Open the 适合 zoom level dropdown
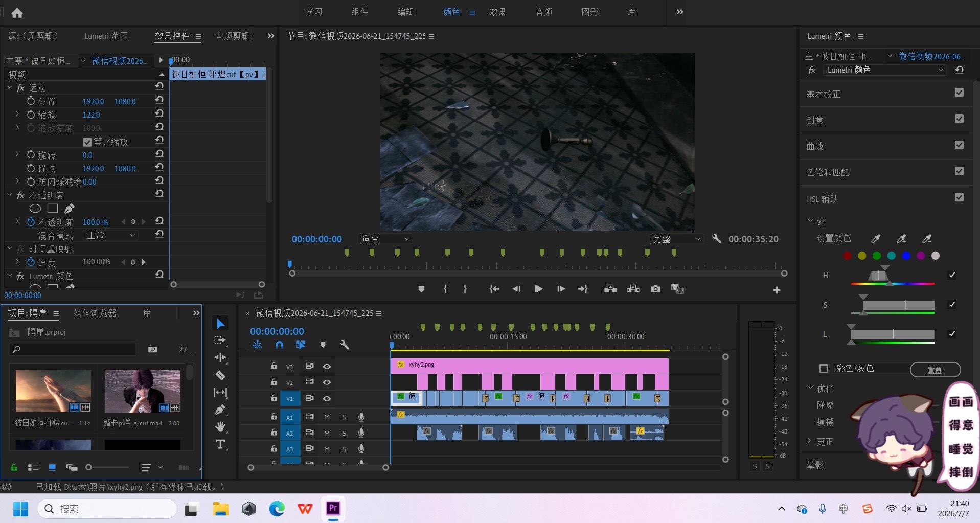This screenshot has width=980, height=523. 385,239
